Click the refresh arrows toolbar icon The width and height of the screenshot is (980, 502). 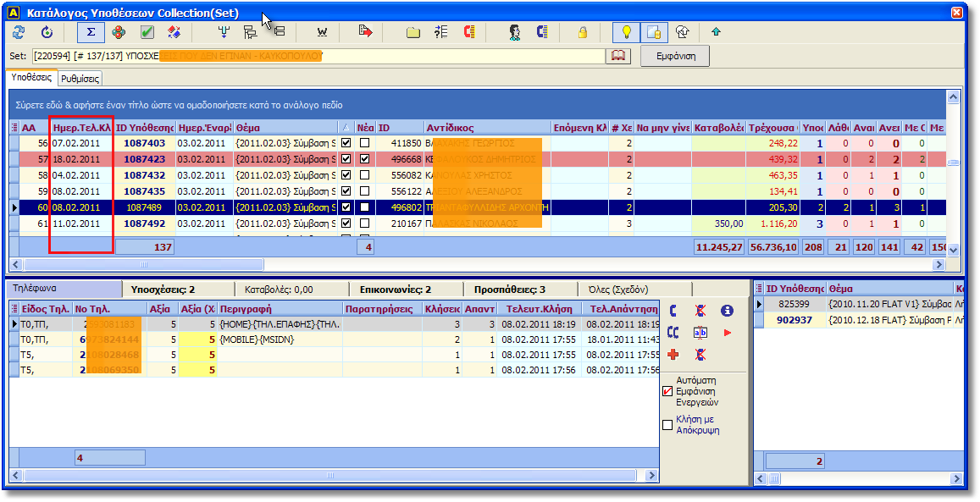19,32
